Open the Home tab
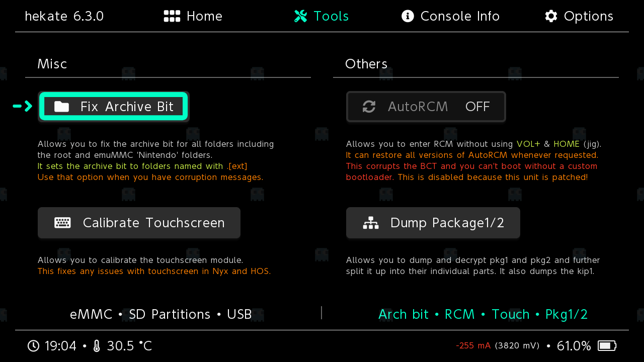Screen dimensions: 644x362 (204, 16)
